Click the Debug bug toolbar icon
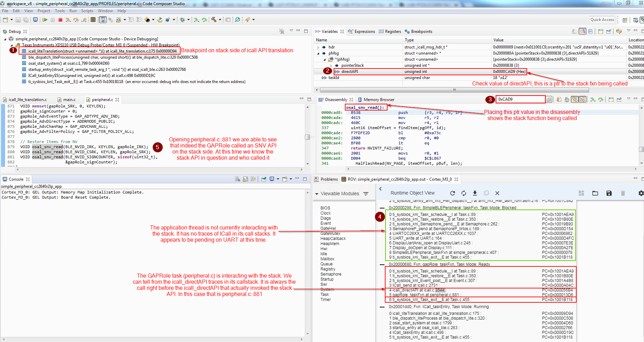 pos(183,20)
